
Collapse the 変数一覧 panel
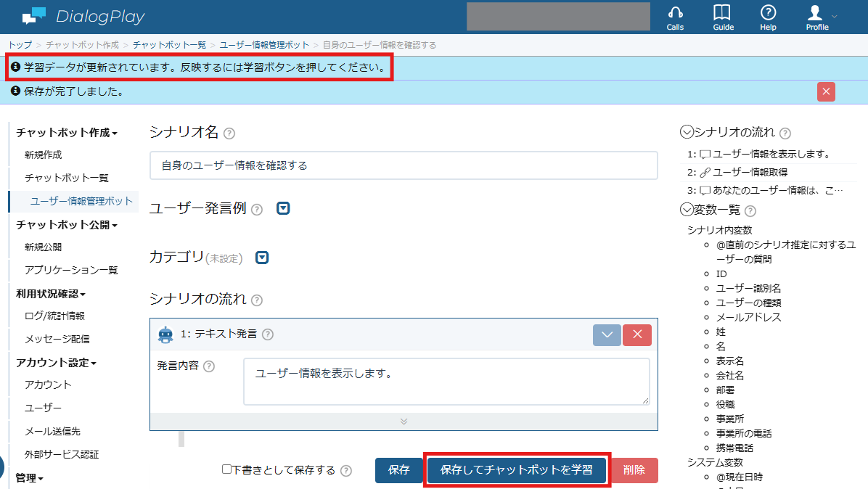(687, 210)
